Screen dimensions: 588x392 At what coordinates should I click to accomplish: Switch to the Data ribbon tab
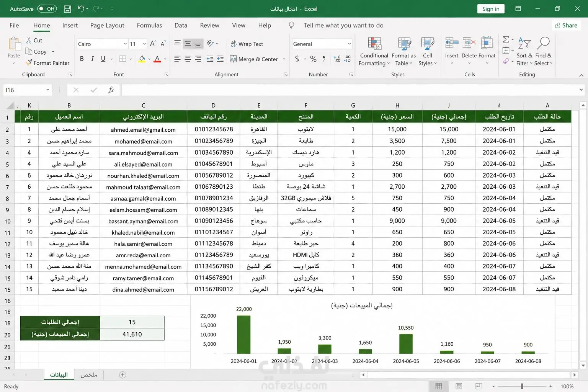(x=181, y=25)
